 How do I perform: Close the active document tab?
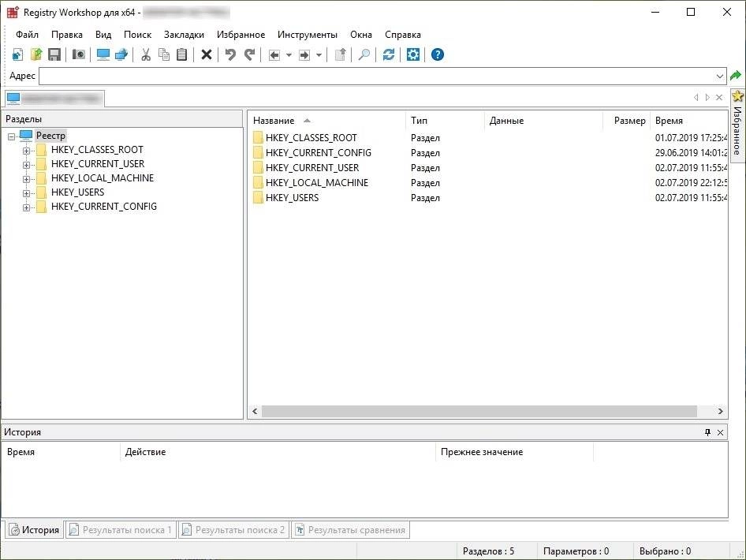pos(719,98)
